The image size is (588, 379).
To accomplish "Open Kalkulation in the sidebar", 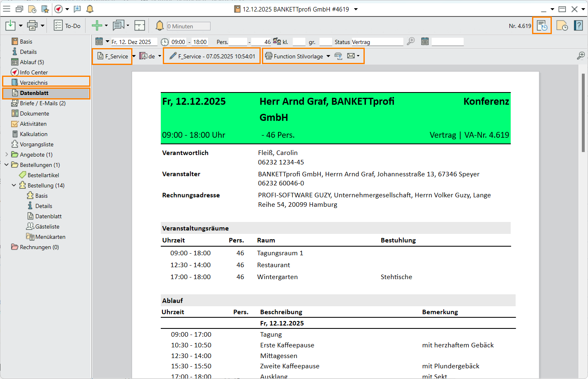I will click(x=33, y=134).
